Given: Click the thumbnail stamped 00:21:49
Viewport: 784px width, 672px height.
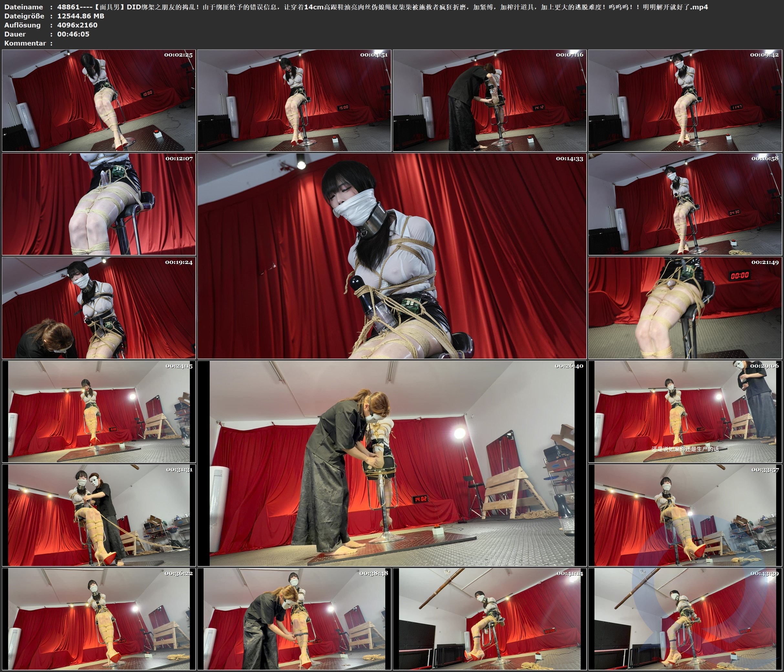Looking at the screenshot, I should [685, 308].
